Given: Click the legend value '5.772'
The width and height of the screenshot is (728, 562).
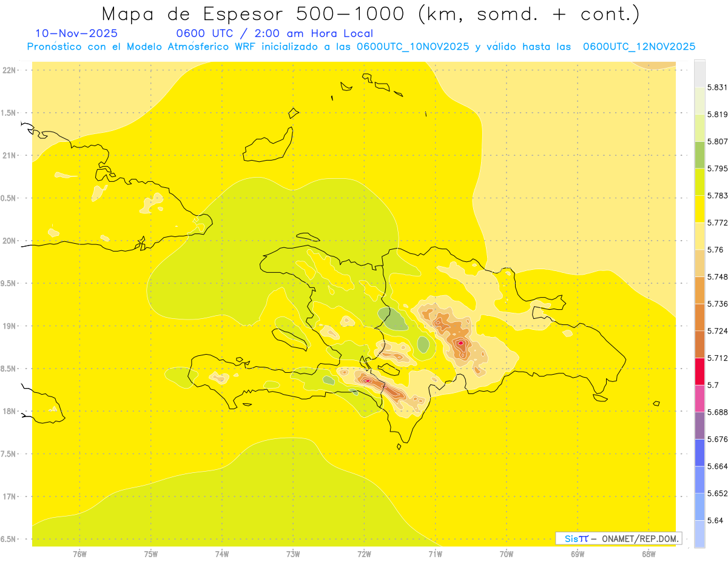Looking at the screenshot, I should point(716,222).
